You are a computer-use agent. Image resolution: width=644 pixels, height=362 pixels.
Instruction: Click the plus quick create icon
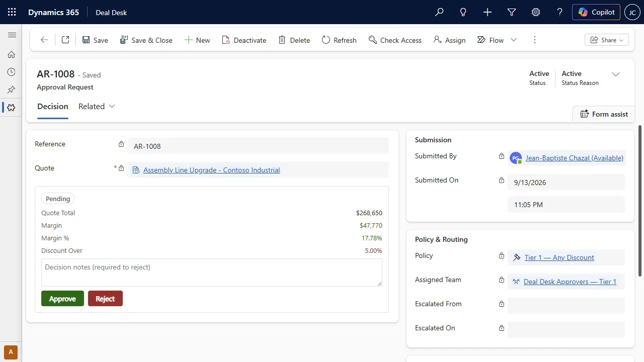pos(488,12)
